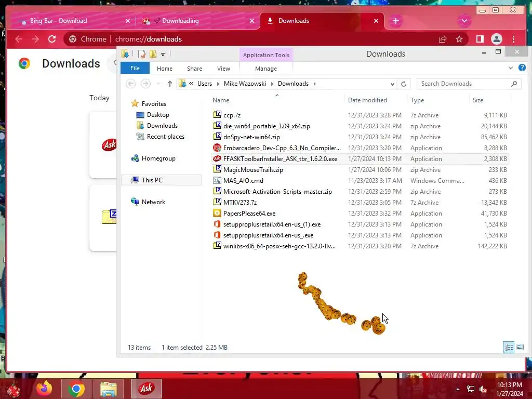Select Favorites in navigation pane
Viewport: 532px width, 399px height.
154,104
